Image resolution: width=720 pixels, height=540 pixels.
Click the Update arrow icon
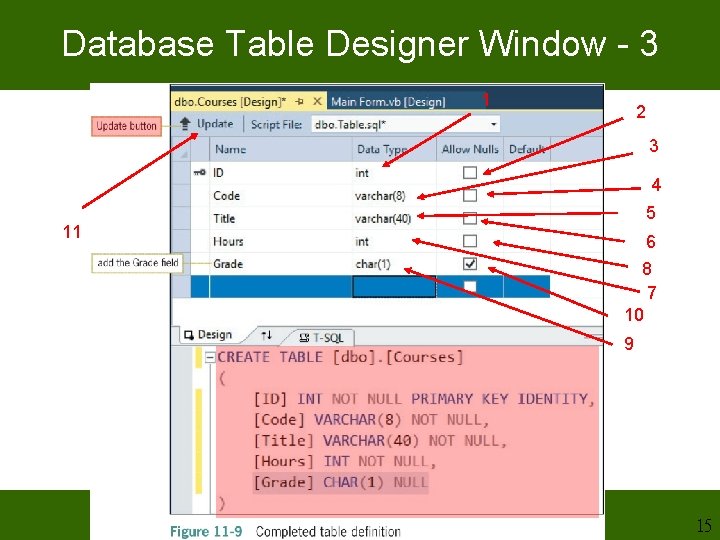[x=185, y=124]
